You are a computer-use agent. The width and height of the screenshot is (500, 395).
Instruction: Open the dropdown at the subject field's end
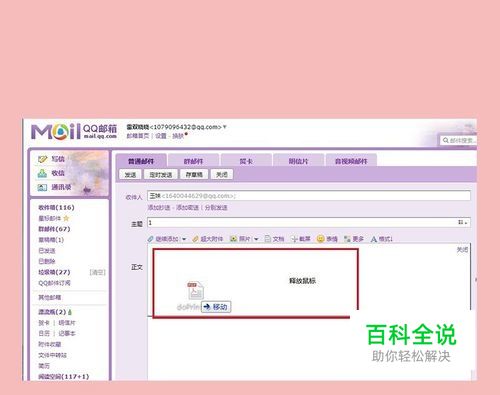pyautogui.click(x=462, y=222)
